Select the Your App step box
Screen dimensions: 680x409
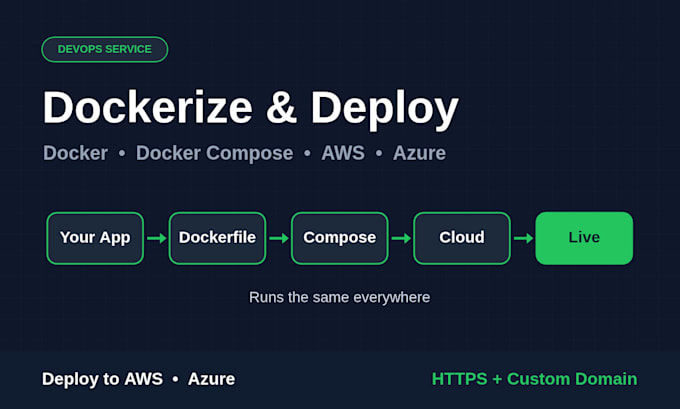(95, 238)
